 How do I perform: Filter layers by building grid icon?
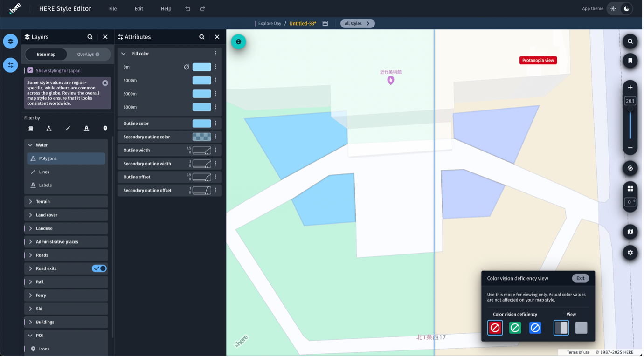30,129
